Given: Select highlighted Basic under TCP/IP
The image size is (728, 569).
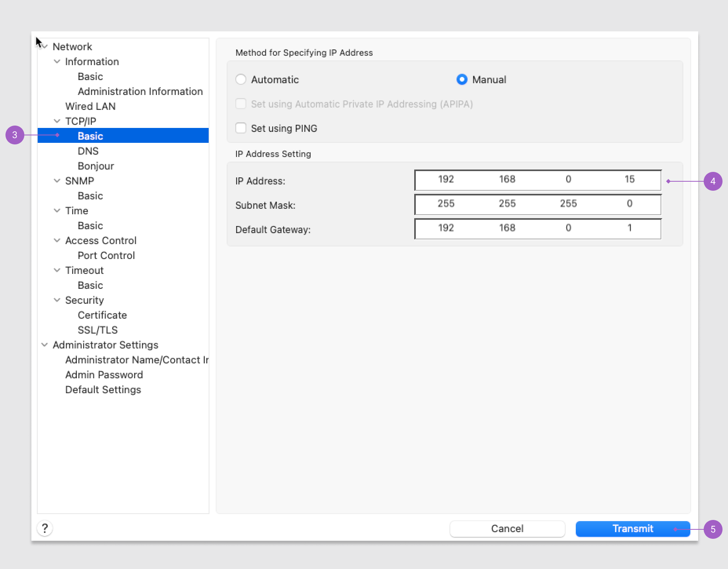Looking at the screenshot, I should tap(123, 136).
